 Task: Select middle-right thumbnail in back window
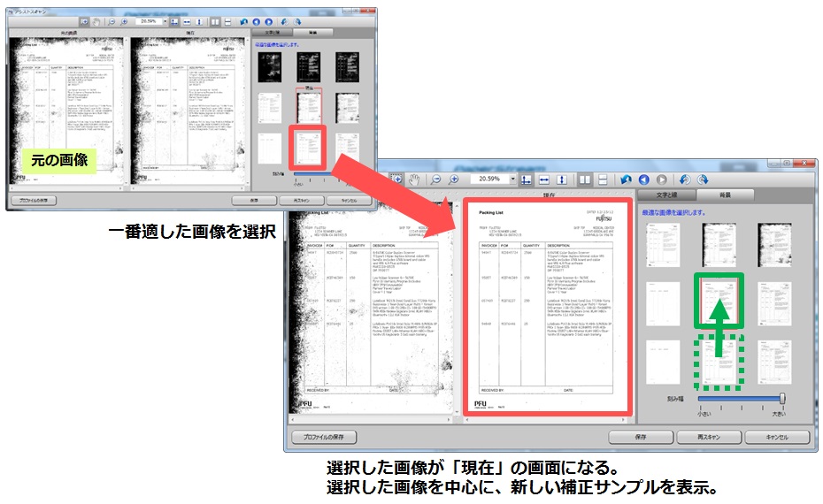tap(348, 108)
